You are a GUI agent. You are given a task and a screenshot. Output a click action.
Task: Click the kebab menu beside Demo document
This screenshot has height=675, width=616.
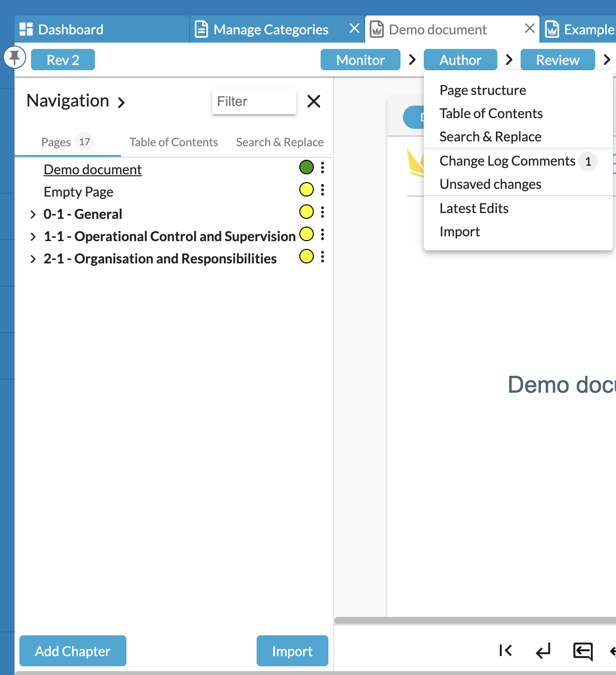tap(323, 168)
